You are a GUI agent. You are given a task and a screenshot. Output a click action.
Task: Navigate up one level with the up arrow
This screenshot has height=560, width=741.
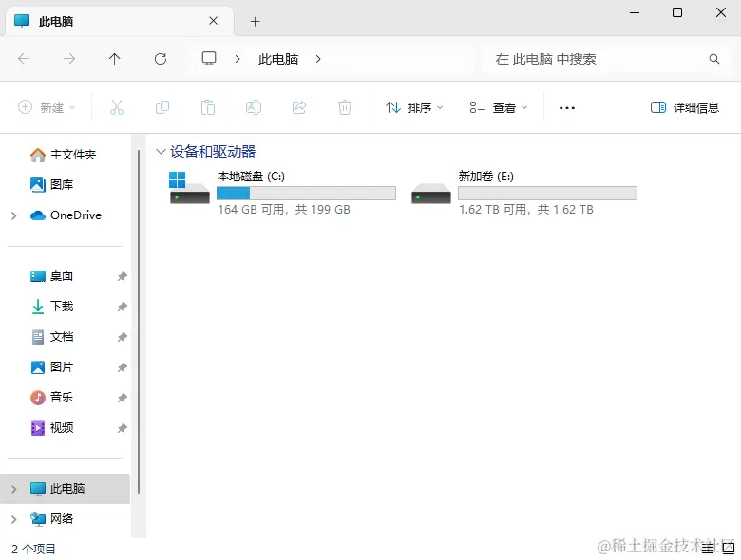(x=114, y=59)
